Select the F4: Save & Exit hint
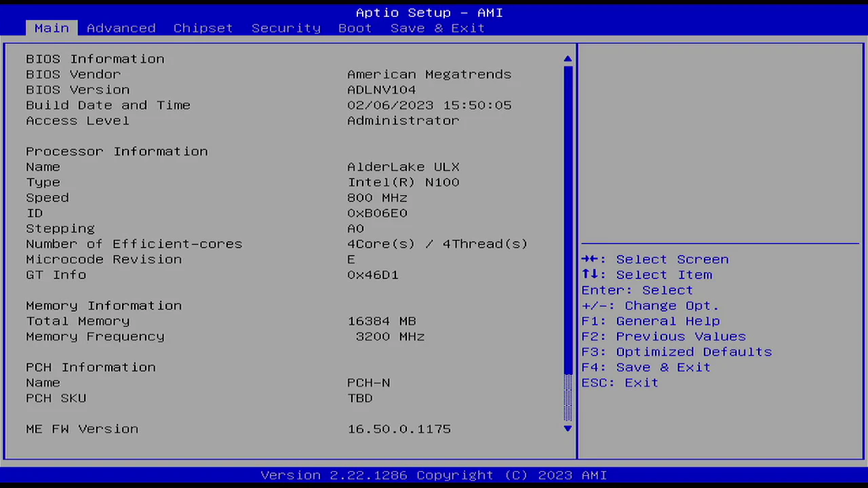 coord(646,367)
